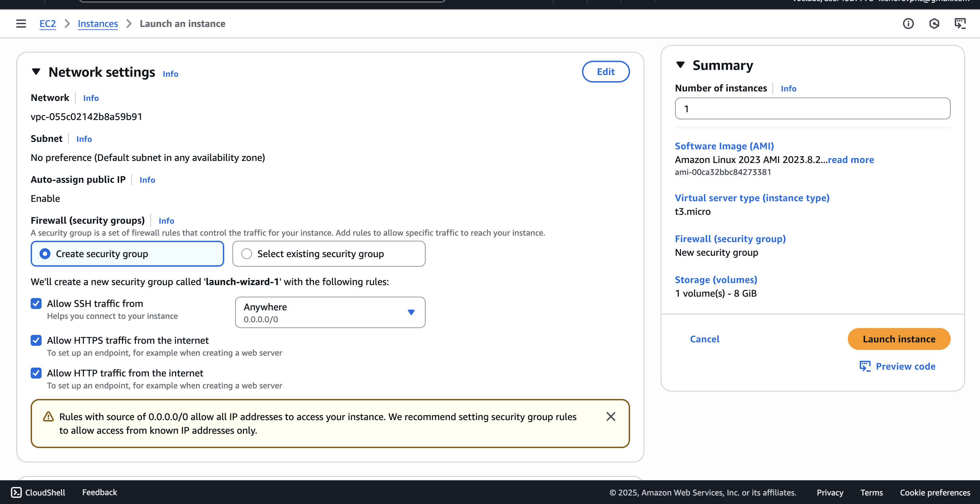Click the Launch instance button
The height and width of the screenshot is (504, 980).
(899, 339)
